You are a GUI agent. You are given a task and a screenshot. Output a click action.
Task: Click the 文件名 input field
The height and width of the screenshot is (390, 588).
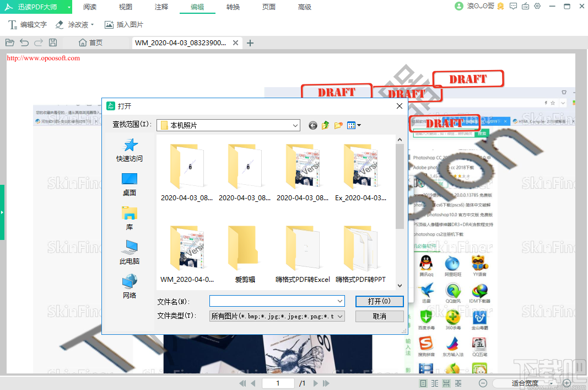pos(273,301)
